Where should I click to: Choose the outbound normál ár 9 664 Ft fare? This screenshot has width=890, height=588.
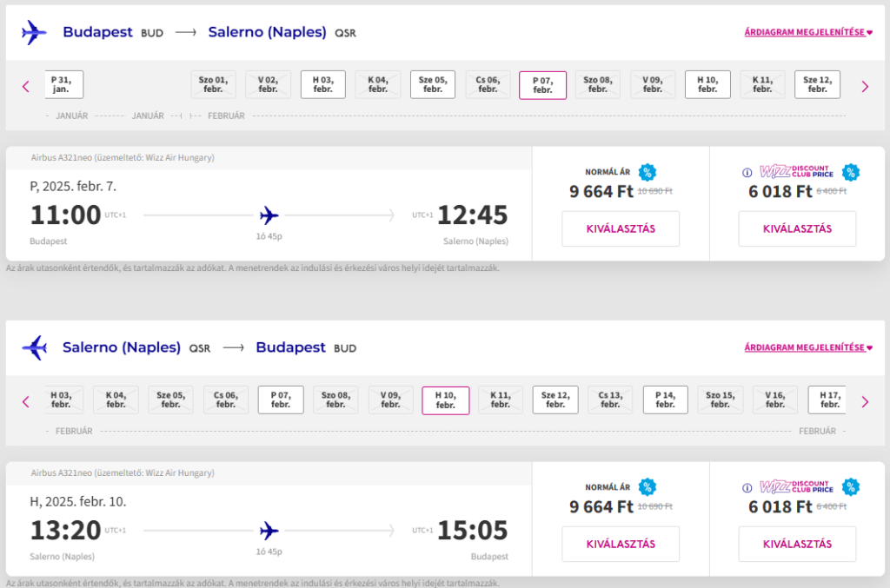[621, 228]
